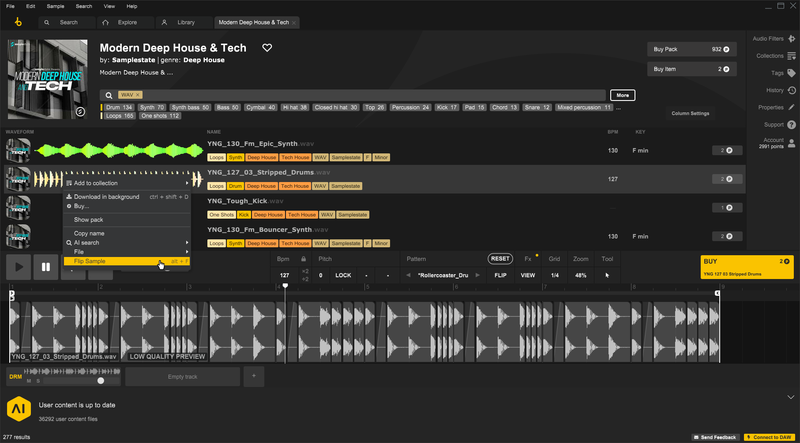Click the Buy Item 2 button
The height and width of the screenshot is (443, 800).
point(692,69)
